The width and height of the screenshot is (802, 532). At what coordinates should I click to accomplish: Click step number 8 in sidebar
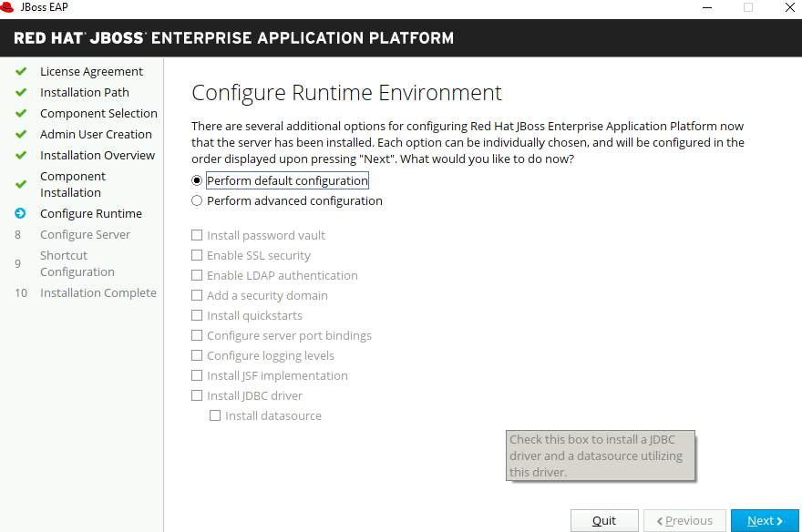coord(18,234)
